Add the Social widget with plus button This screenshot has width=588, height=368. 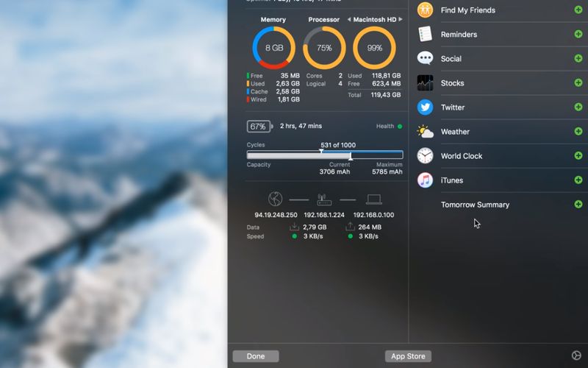578,58
